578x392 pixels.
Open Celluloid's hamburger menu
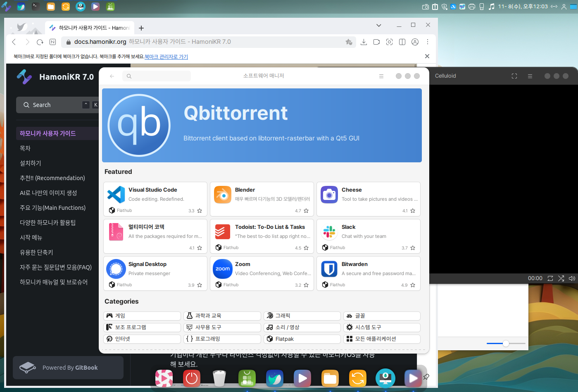[530, 76]
